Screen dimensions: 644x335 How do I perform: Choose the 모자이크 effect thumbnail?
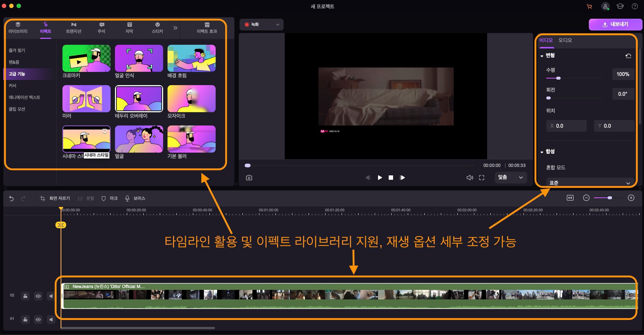[x=191, y=99]
